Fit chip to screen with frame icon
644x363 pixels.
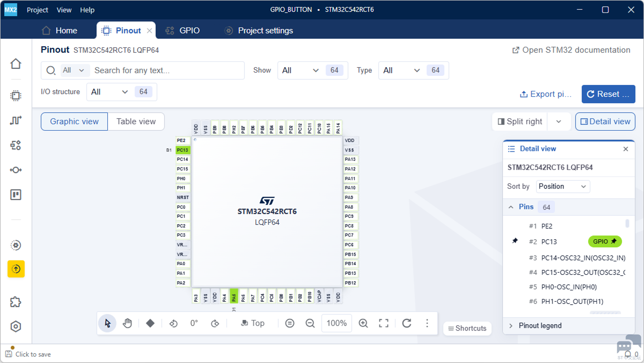pyautogui.click(x=384, y=323)
